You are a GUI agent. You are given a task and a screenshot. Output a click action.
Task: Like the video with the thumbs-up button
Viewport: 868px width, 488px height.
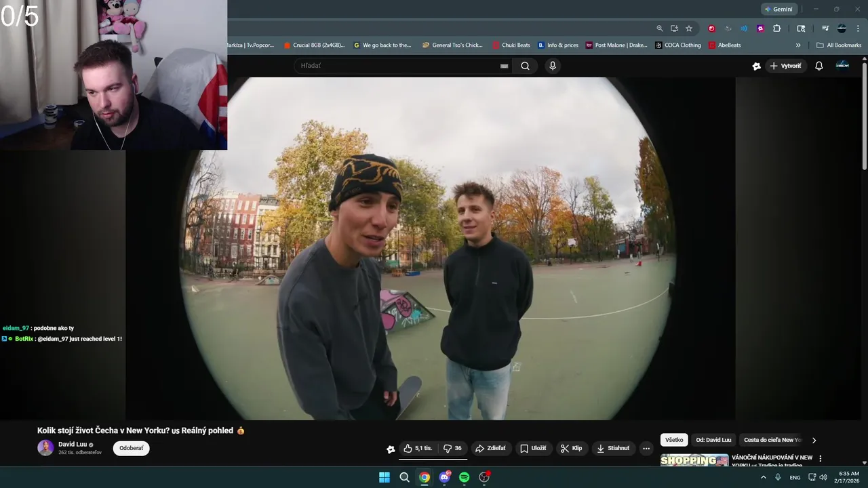[x=417, y=448]
